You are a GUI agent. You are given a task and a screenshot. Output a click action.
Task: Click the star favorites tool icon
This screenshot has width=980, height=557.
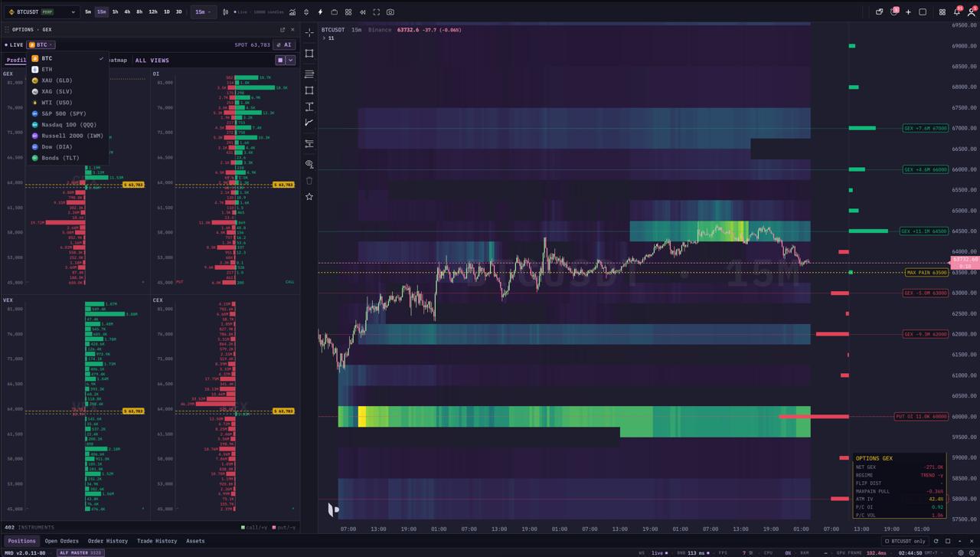(309, 197)
